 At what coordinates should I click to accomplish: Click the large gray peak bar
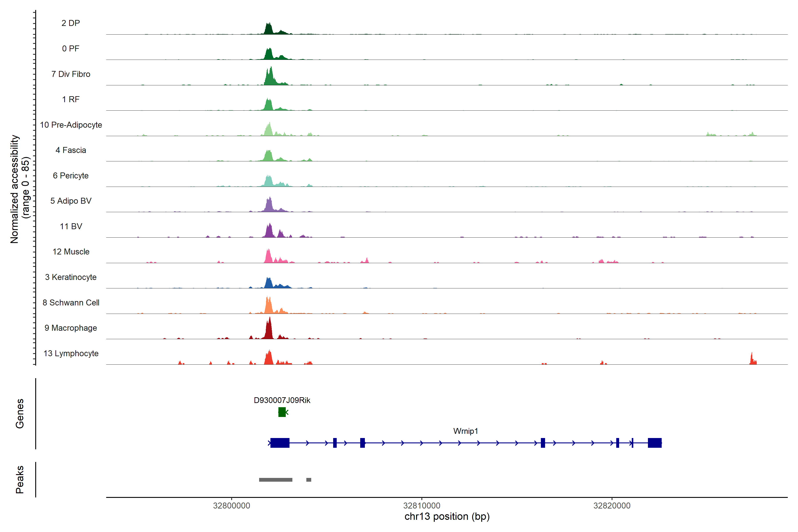276,479
